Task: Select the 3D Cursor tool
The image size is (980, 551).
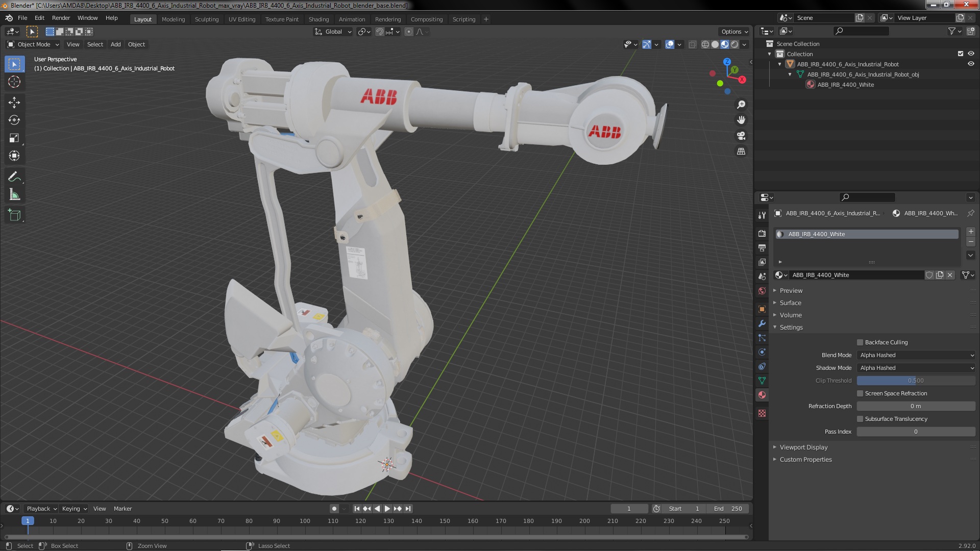Action: [x=14, y=82]
